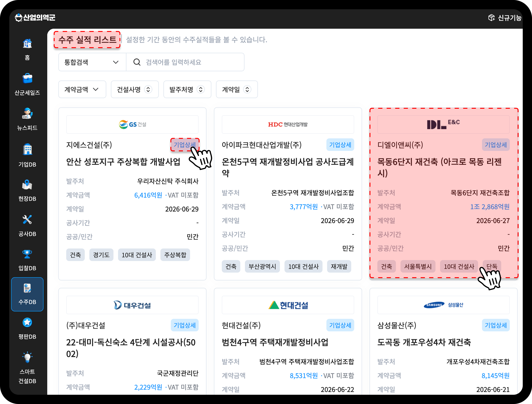The image size is (532, 404).
Task: Click the search magnifier icon
Action: (137, 62)
